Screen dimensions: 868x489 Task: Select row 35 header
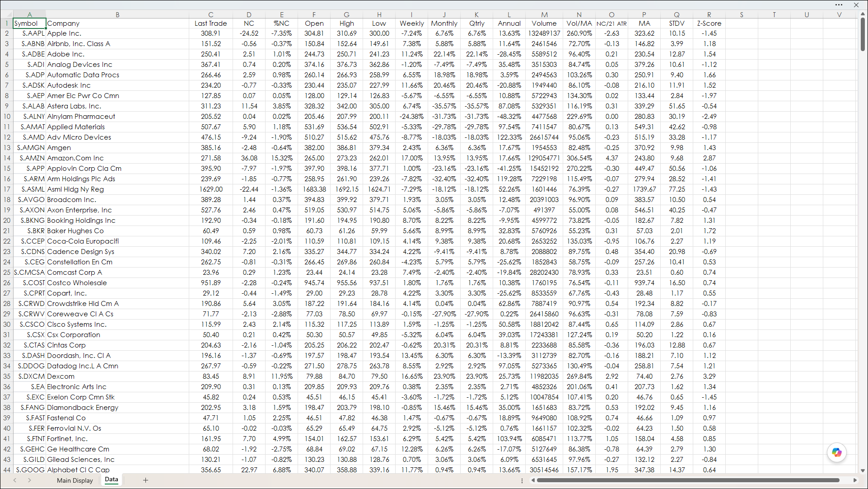7,376
